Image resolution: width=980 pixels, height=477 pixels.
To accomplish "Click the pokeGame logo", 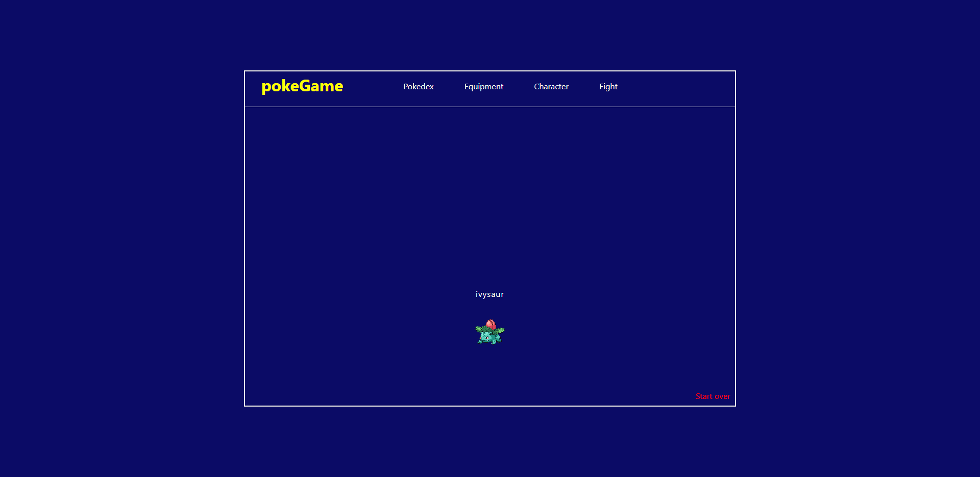I will (302, 86).
